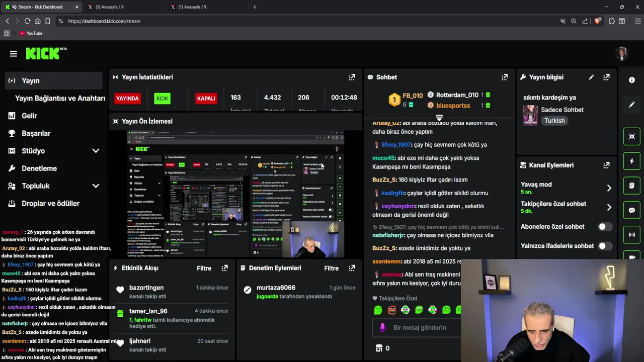Open the shop icon below message box
This screenshot has width=644, height=362.
379,348
